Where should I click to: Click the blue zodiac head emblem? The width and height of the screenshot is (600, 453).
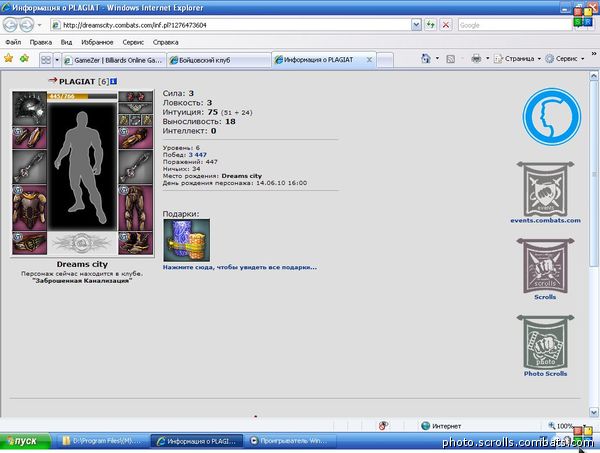point(552,117)
